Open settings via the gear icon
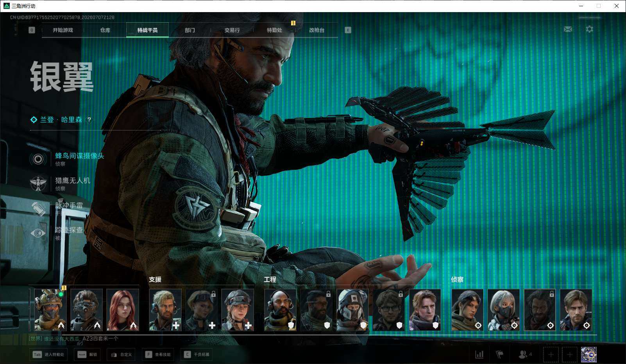This screenshot has width=626, height=364. [589, 29]
